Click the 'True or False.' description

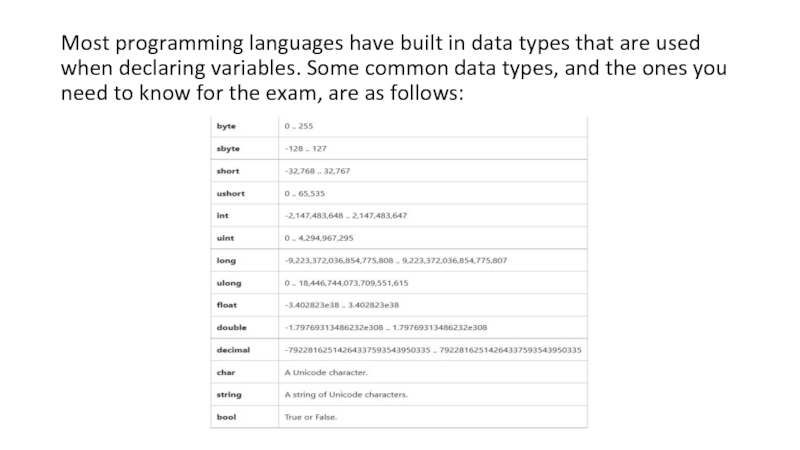311,416
